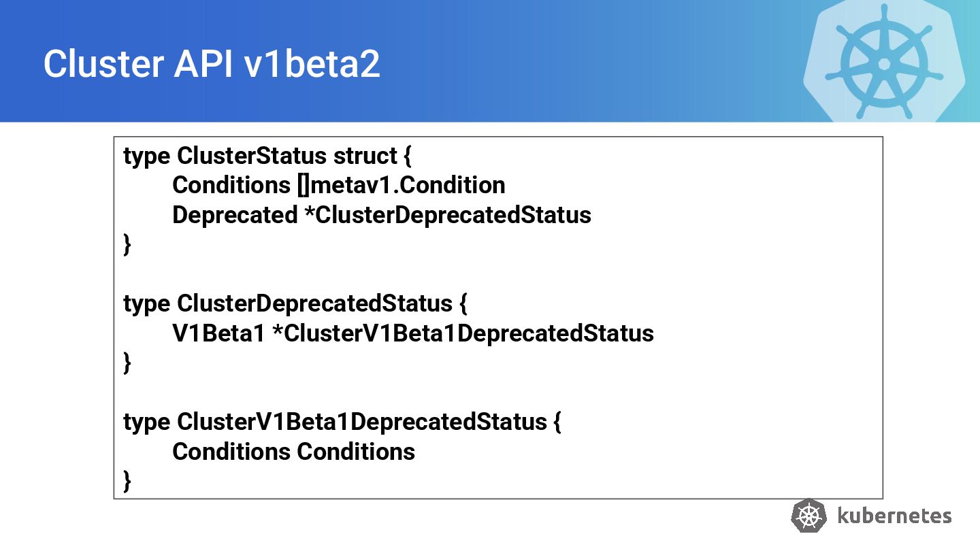This screenshot has height=551, width=980.
Task: Click the small Kubernetes icon at bottom right
Action: [808, 516]
